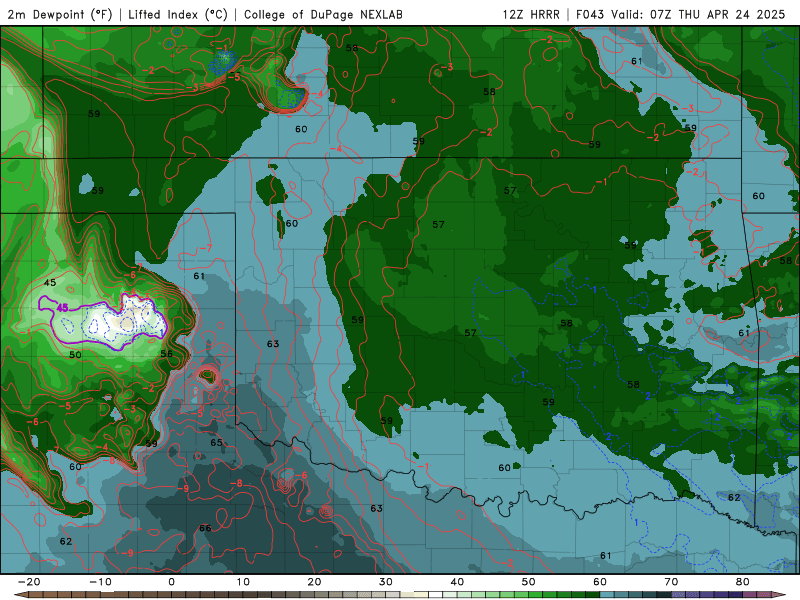Click the '50' dewpoint value on map
800x600 pixels.
coord(75,355)
